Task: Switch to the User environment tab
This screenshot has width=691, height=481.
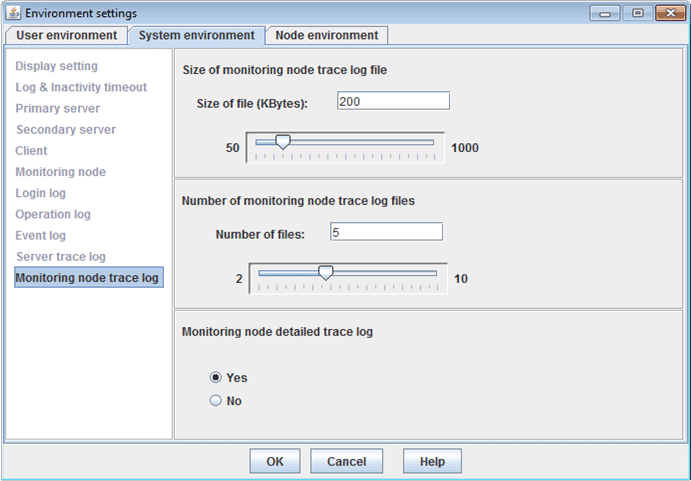Action: tap(67, 35)
